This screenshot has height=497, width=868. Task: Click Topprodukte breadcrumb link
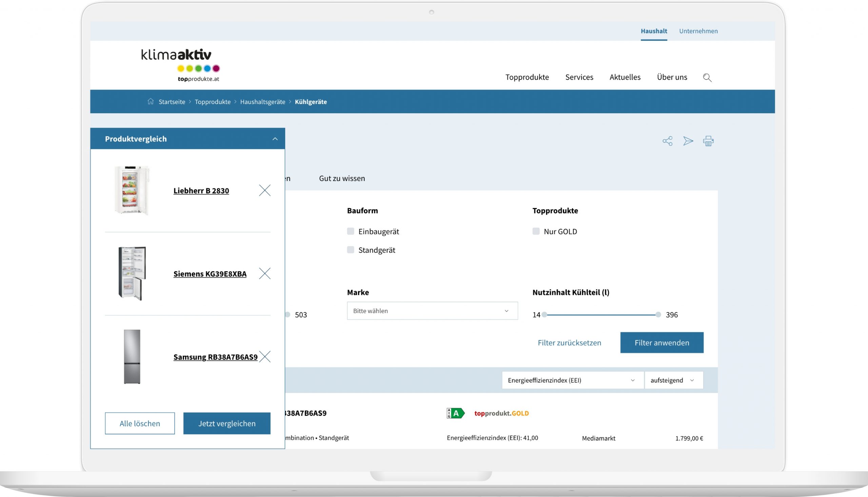tap(213, 102)
